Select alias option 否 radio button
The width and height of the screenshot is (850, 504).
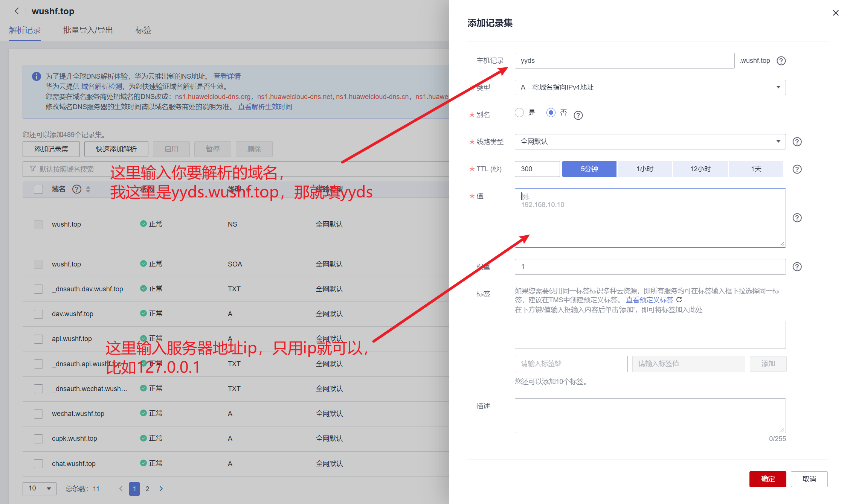pyautogui.click(x=551, y=113)
